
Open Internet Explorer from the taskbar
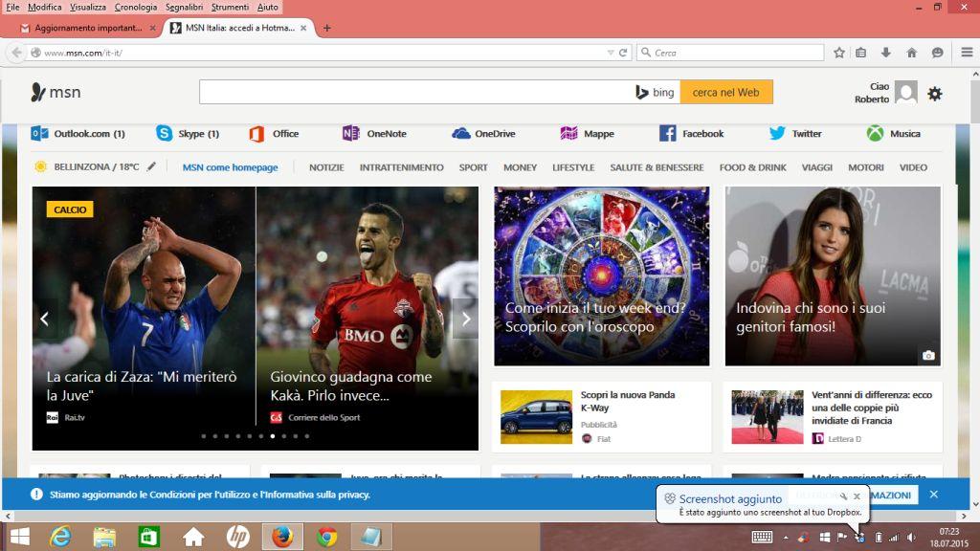point(60,537)
